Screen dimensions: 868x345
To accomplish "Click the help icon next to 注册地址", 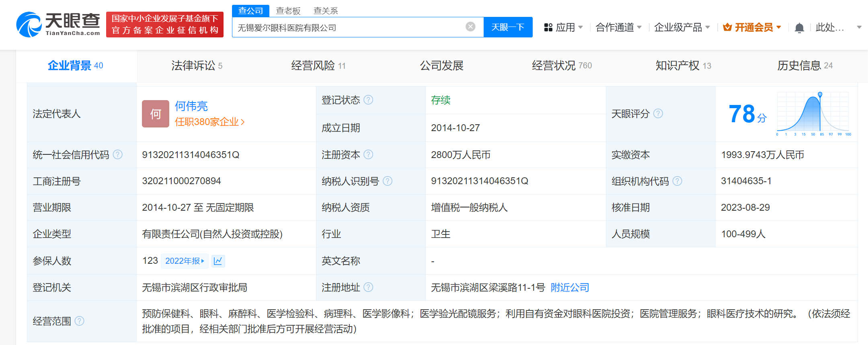I will 368,287.
